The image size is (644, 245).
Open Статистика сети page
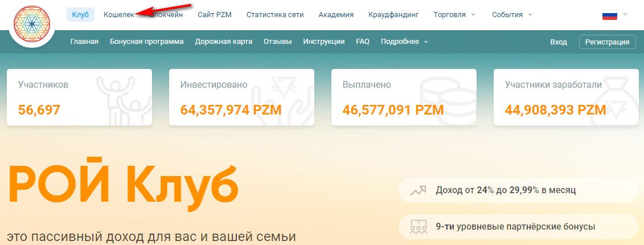tap(275, 14)
